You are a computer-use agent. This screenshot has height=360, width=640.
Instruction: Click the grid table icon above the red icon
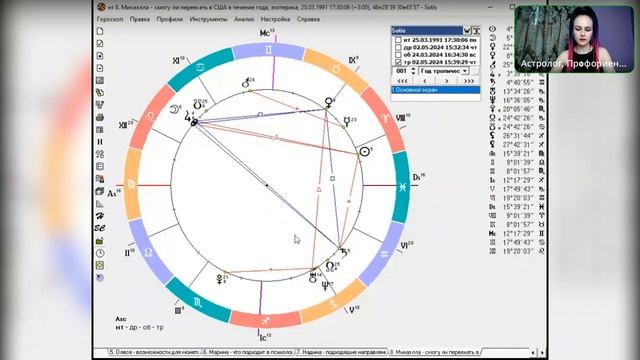point(100,167)
